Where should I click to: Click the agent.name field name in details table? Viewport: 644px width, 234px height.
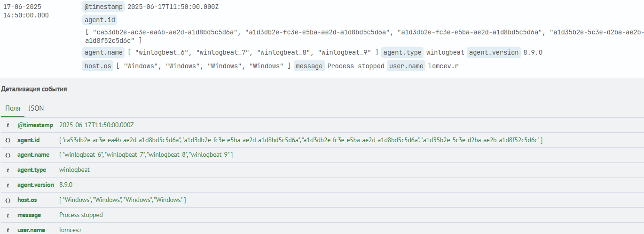pos(33,155)
